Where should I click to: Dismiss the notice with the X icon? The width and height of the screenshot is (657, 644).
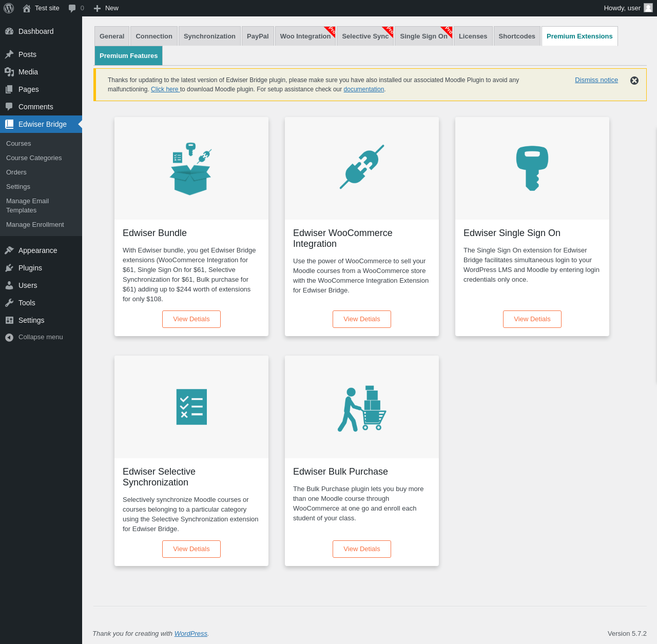tap(634, 81)
